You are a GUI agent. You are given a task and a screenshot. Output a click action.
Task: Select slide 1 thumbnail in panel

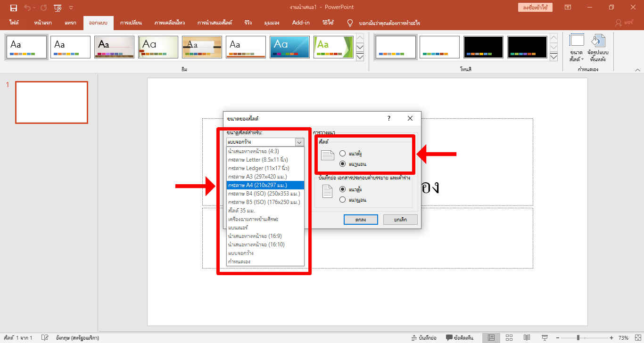pos(51,102)
